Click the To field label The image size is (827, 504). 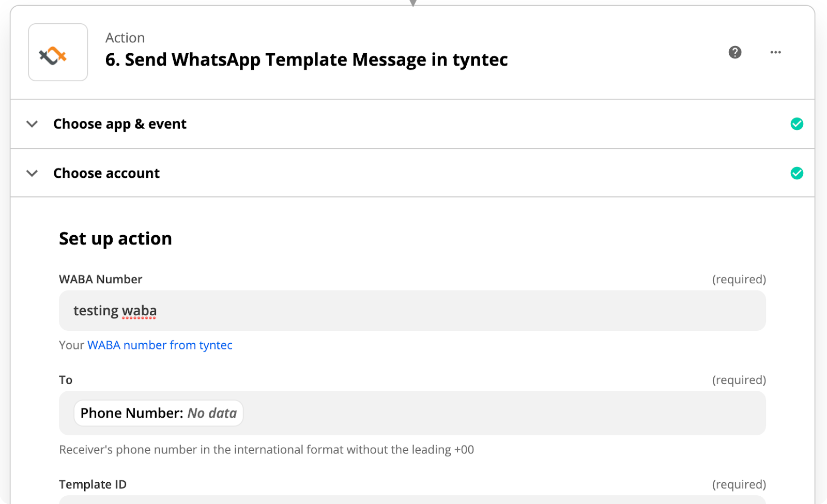pyautogui.click(x=66, y=380)
